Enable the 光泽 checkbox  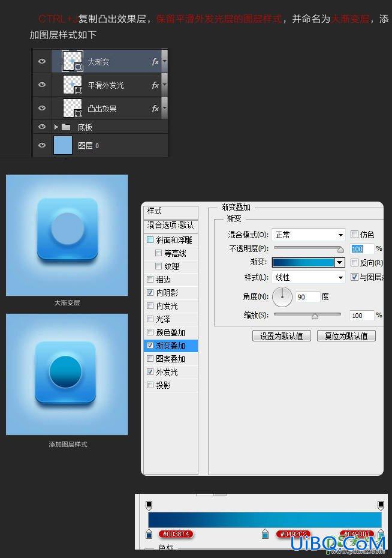(150, 319)
